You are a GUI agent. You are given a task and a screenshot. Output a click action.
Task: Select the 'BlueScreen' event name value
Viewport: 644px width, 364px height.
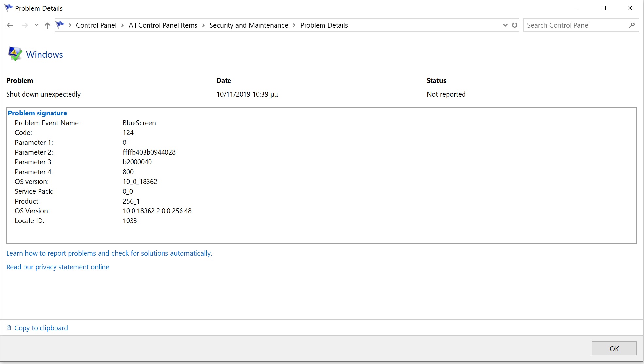(139, 123)
